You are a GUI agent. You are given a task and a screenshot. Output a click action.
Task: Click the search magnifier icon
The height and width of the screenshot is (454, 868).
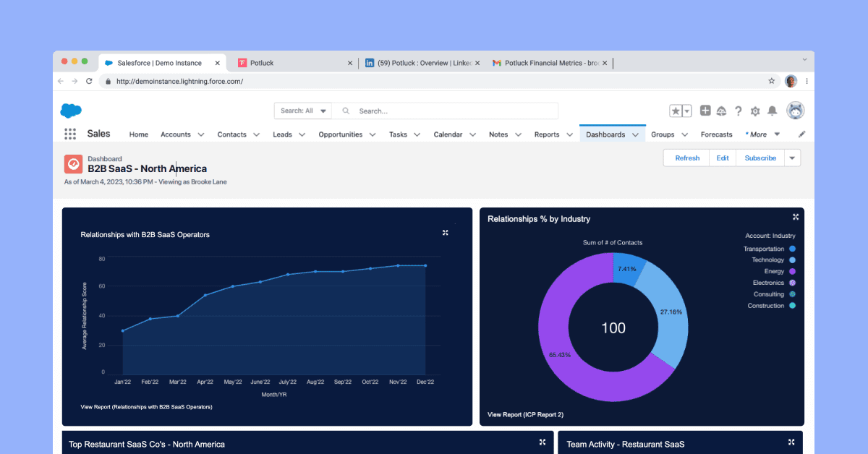click(346, 111)
